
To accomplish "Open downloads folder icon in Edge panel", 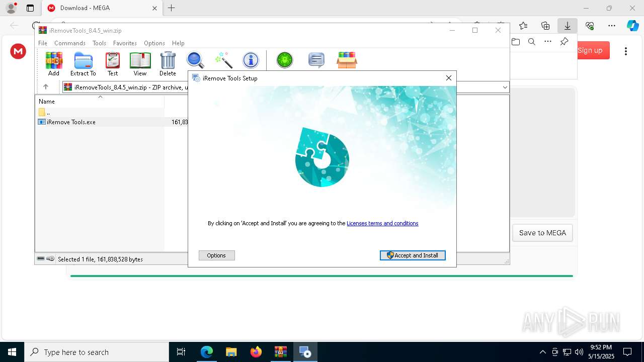I will [516, 42].
